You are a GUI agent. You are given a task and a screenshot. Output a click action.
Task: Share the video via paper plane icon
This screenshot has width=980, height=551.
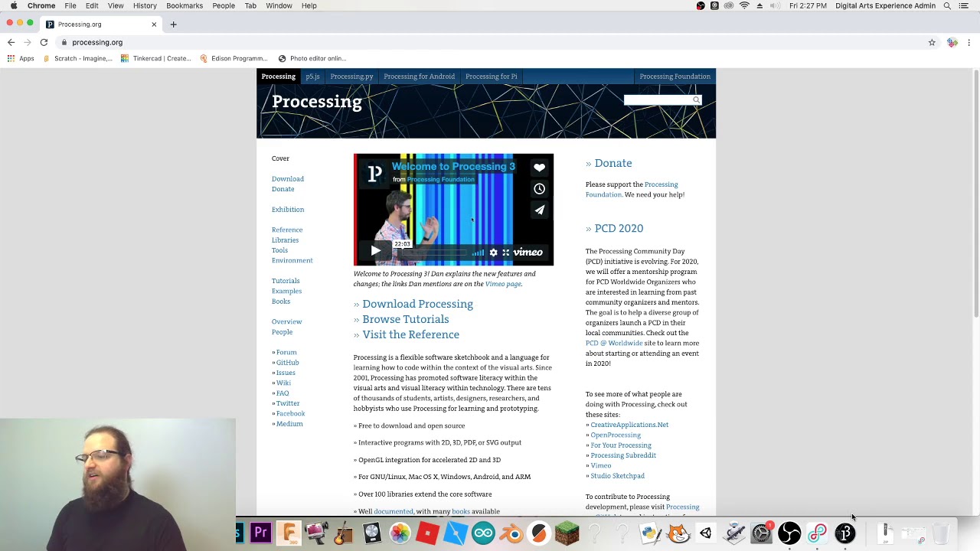point(539,210)
